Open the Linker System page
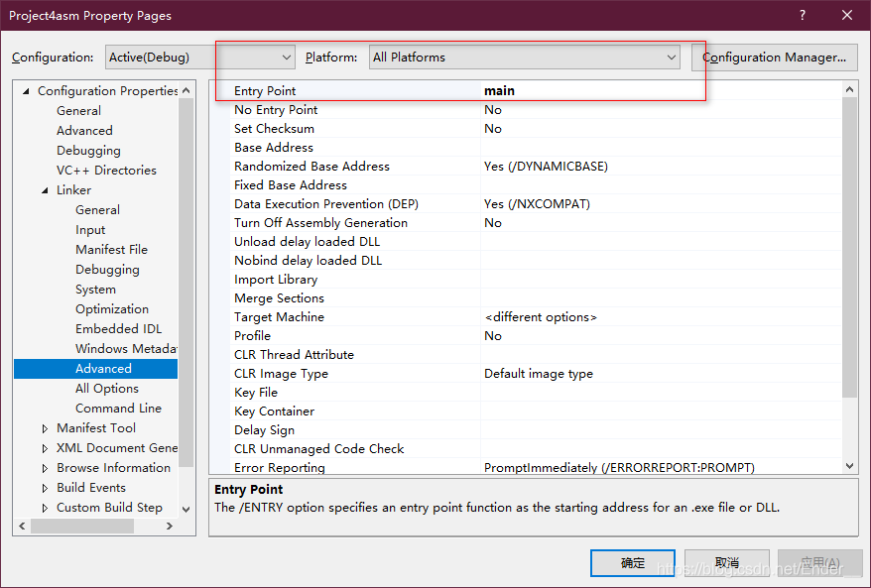This screenshot has height=588, width=871. 95,290
